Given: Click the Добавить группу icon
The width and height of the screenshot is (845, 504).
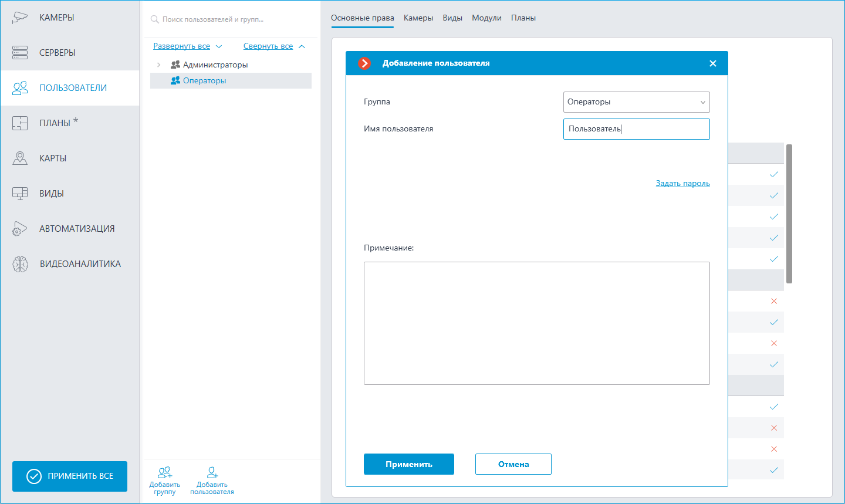Looking at the screenshot, I should (x=165, y=472).
